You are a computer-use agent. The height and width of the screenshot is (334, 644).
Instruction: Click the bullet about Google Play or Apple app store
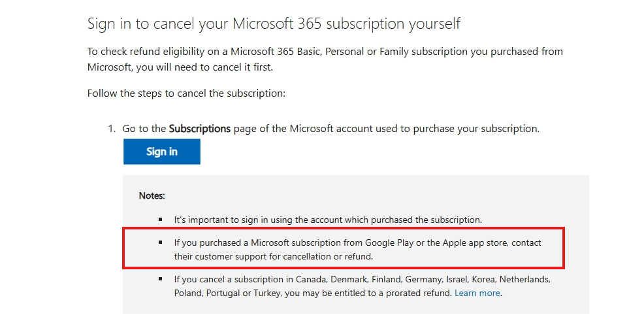(x=357, y=249)
